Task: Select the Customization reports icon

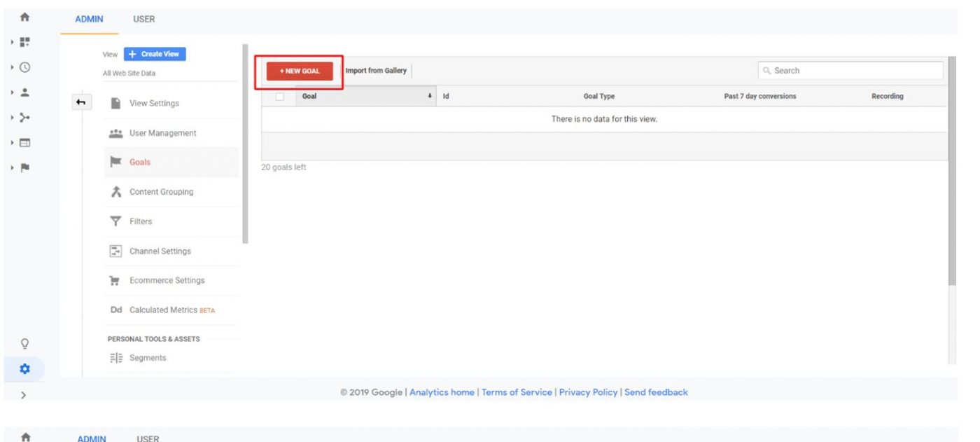Action: click(x=24, y=42)
